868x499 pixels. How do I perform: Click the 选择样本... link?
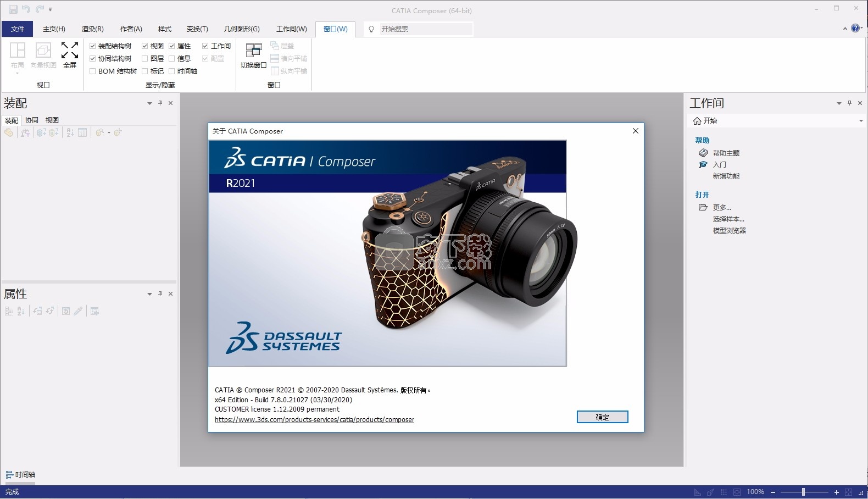tap(728, 219)
